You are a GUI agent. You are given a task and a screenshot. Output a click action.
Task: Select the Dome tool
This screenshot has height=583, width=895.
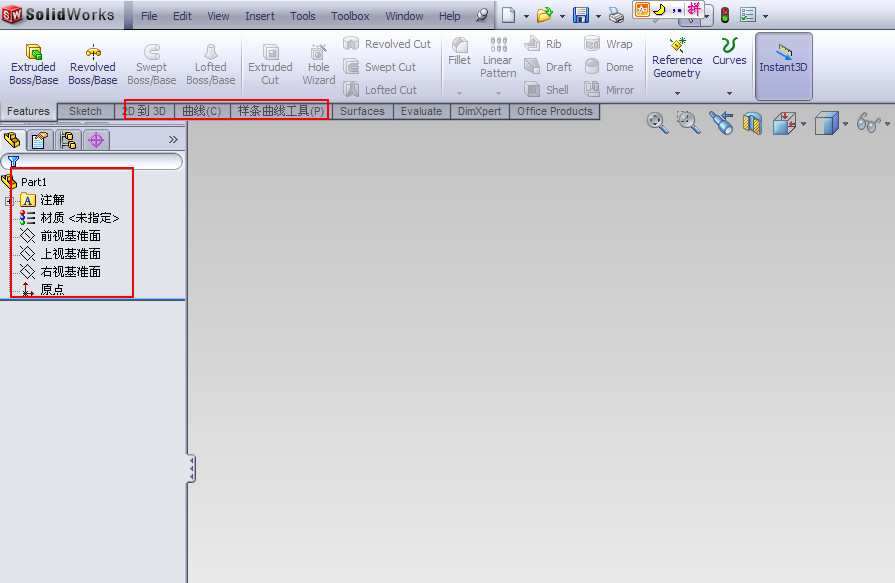point(609,67)
